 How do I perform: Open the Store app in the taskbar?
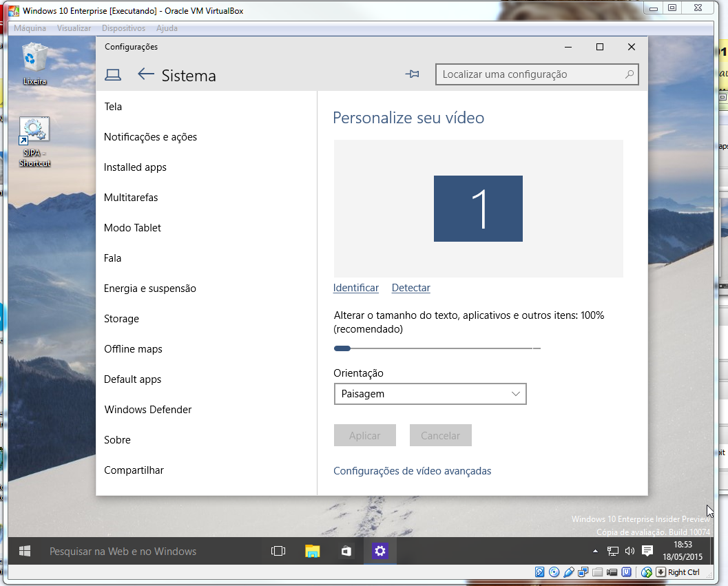[x=346, y=551]
